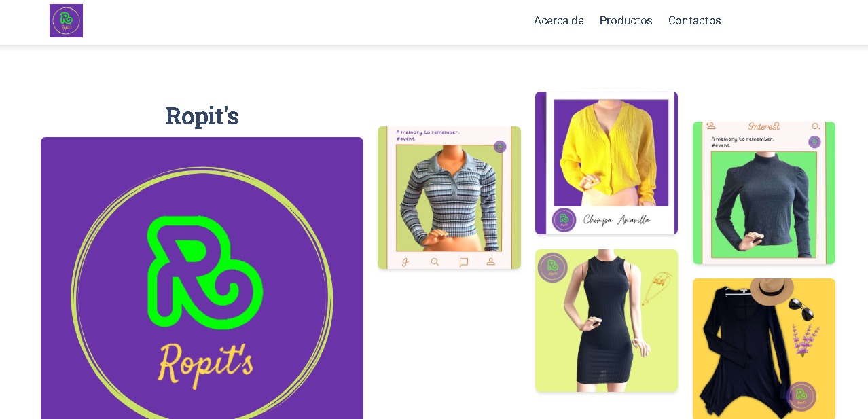Click the round Ropit's badge on black dress card

click(553, 268)
